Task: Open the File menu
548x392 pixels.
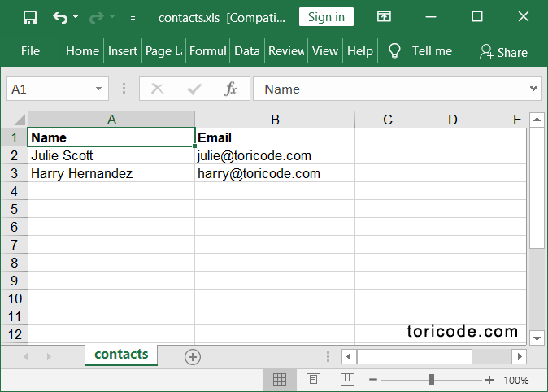Action: coord(30,51)
